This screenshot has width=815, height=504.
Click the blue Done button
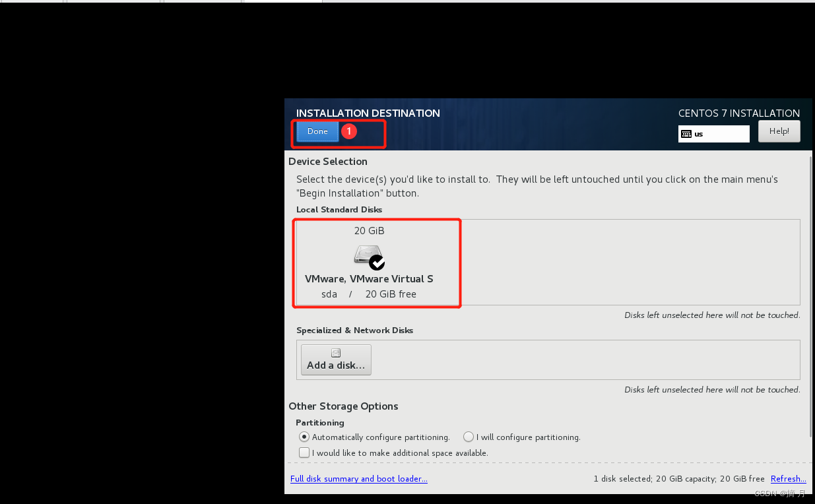317,131
